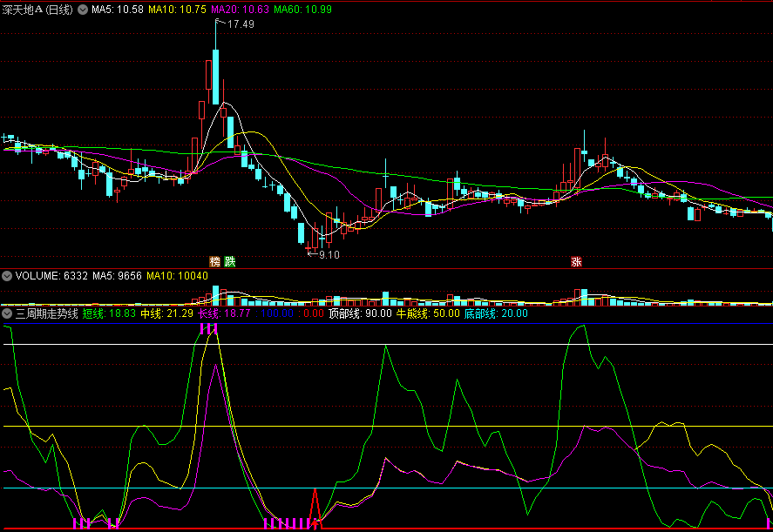Click the red :0.00 value
The height and width of the screenshot is (532, 773).
[311, 313]
